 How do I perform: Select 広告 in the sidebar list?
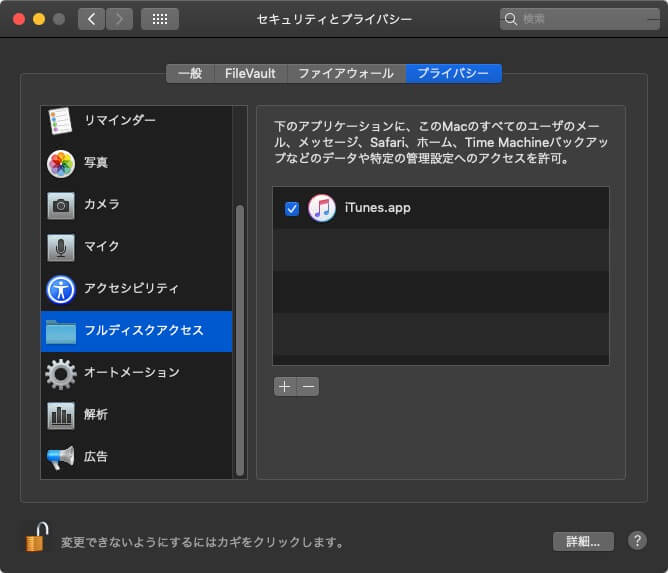point(136,458)
